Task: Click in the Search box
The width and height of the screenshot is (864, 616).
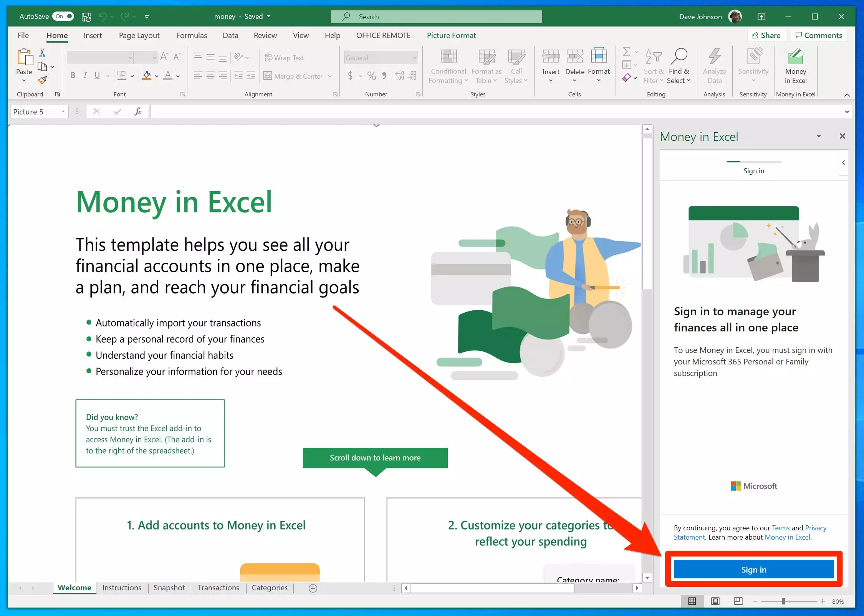Action: pos(437,17)
